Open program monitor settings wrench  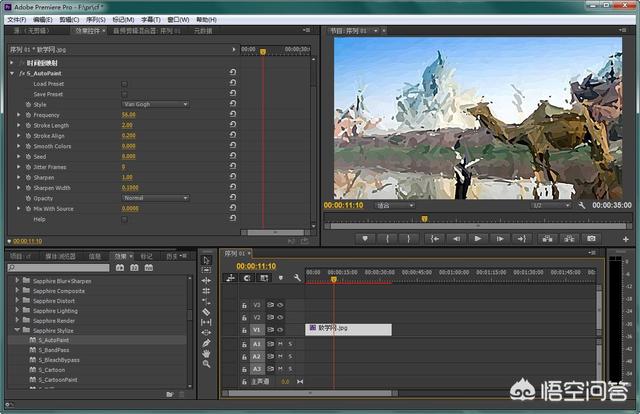point(582,205)
